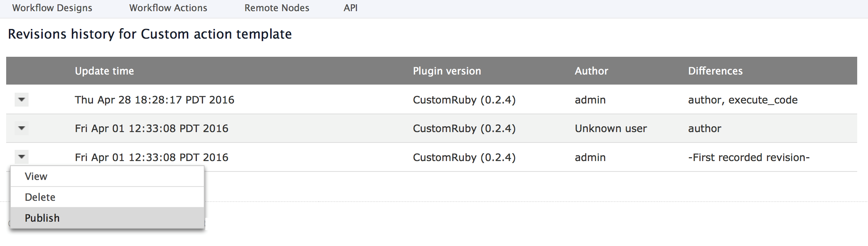Open dropdown arrow of Unknown user revision
Screen dimensions: 868x246
(22, 128)
